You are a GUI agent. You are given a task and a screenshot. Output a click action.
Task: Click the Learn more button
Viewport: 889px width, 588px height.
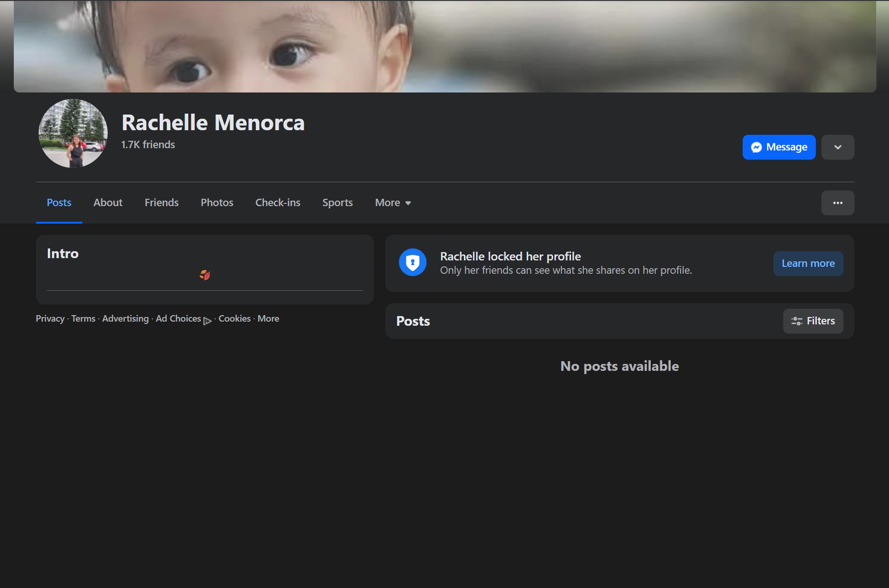pos(808,263)
